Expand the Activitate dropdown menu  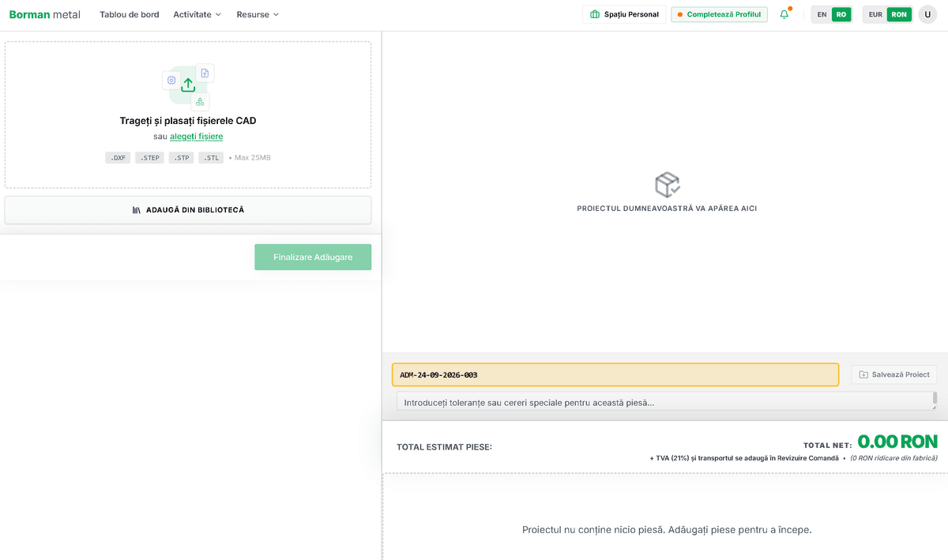197,14
